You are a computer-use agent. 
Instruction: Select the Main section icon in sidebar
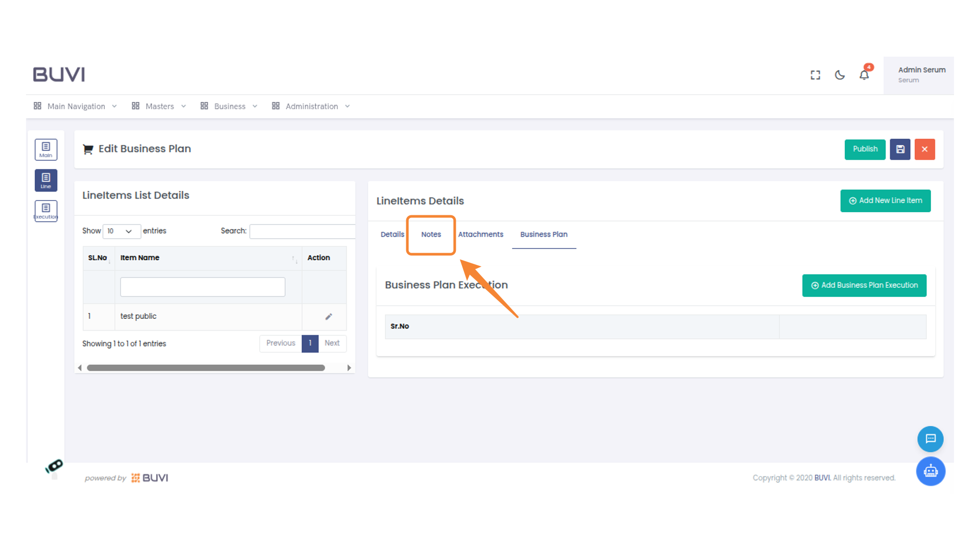pyautogui.click(x=45, y=149)
